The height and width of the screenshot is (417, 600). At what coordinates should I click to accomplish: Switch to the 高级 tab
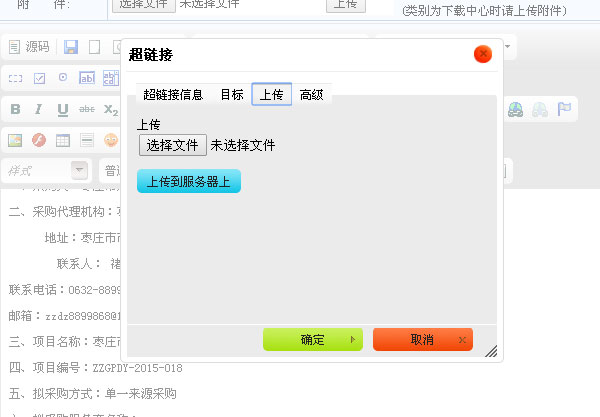pyautogui.click(x=312, y=95)
